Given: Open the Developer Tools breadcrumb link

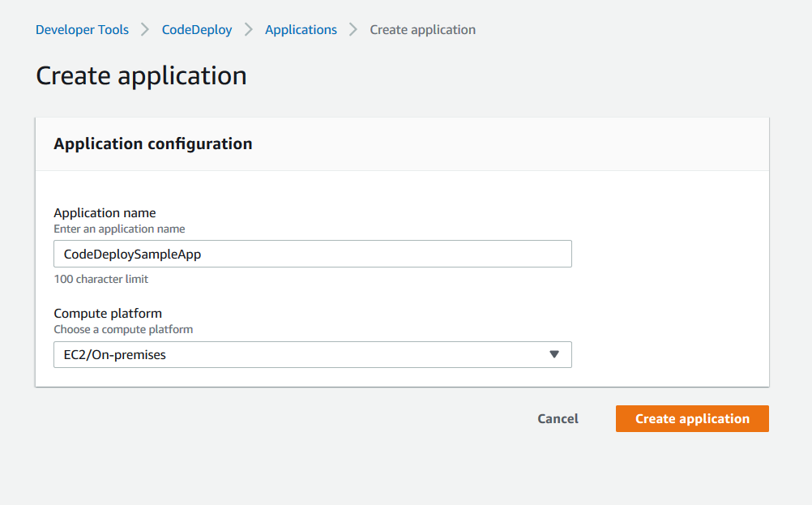Looking at the screenshot, I should tap(82, 29).
